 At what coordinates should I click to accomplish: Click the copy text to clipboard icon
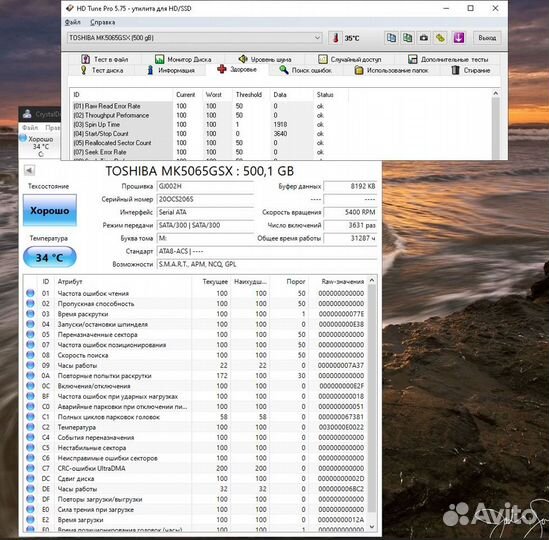click(391, 38)
